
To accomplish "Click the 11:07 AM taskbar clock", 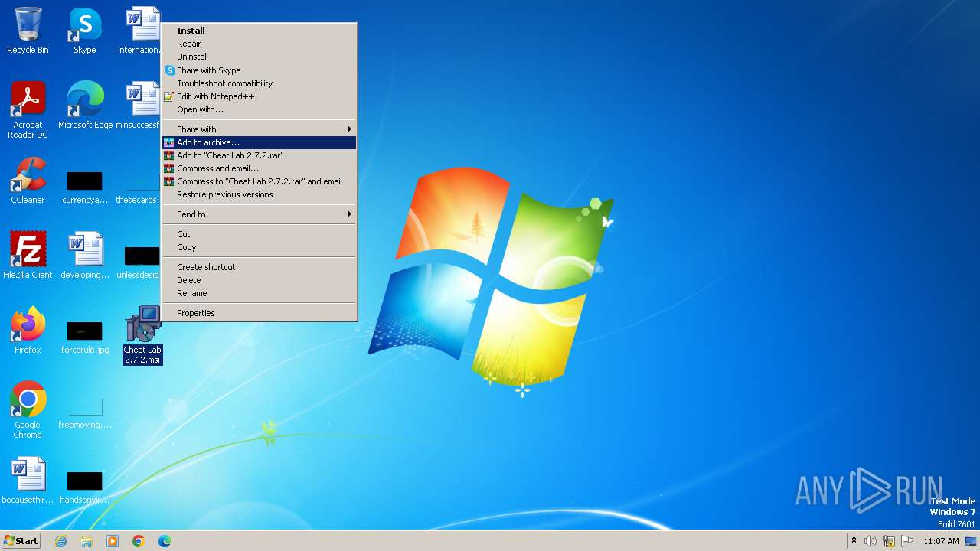I will click(941, 541).
